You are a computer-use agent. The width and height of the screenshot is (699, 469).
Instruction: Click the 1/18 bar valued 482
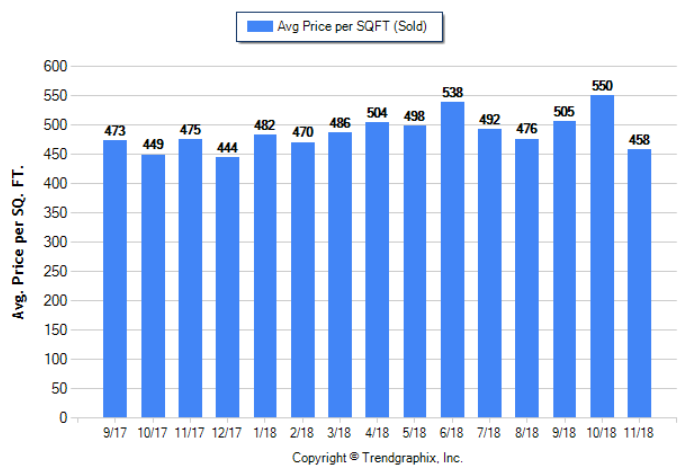click(x=265, y=276)
